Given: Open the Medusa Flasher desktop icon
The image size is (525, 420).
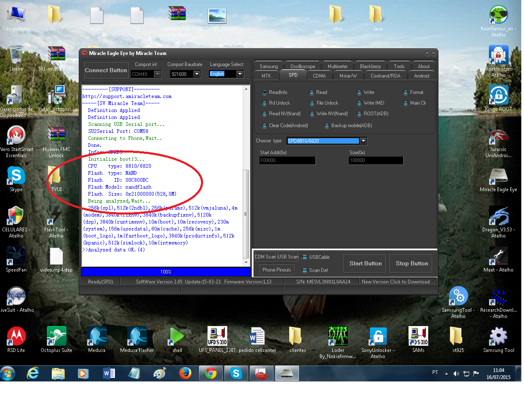Looking at the screenshot, I should point(137,337).
